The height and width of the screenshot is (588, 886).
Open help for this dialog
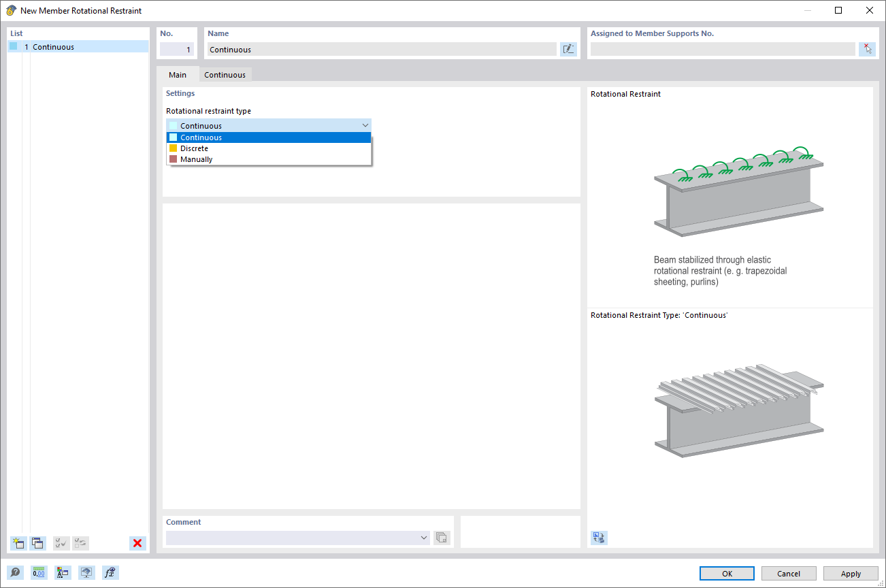[x=15, y=572]
